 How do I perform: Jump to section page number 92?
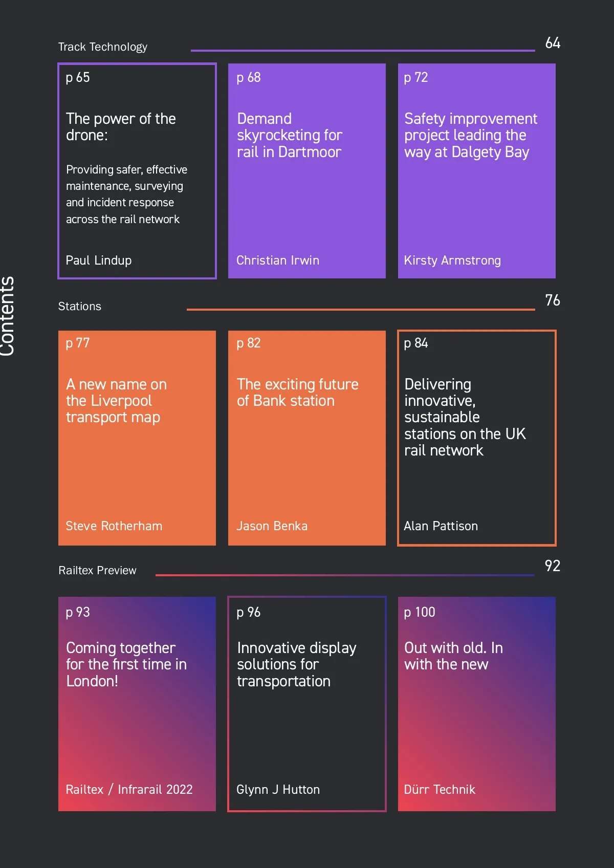[553, 566]
